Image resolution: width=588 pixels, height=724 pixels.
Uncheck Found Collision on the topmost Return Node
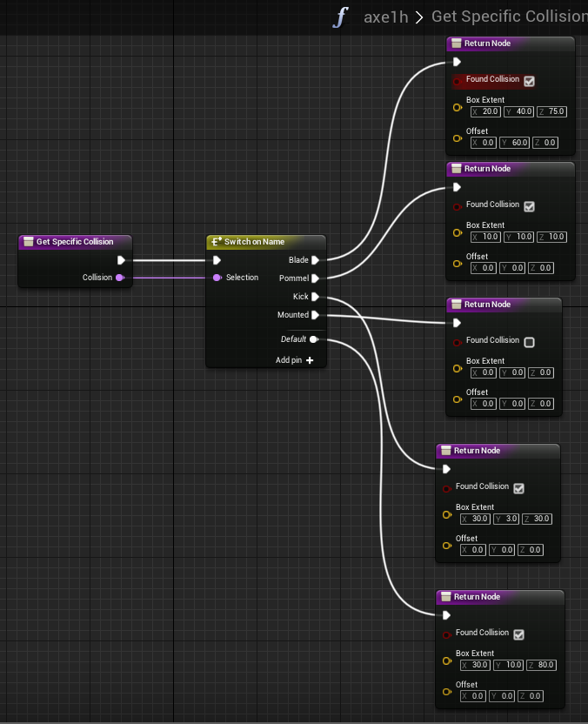point(529,81)
